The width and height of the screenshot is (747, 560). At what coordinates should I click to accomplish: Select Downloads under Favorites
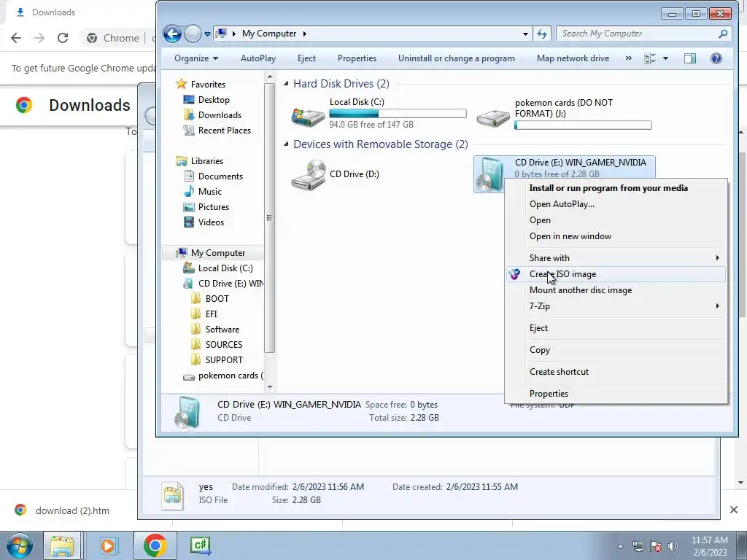pyautogui.click(x=220, y=114)
